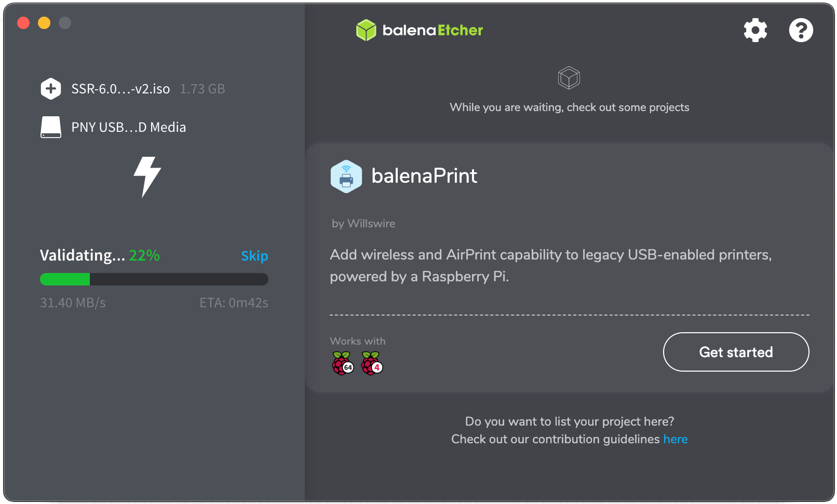Viewport: 837px width, 504px height.
Task: Click the balenaEtcher green cube logo
Action: click(x=366, y=30)
